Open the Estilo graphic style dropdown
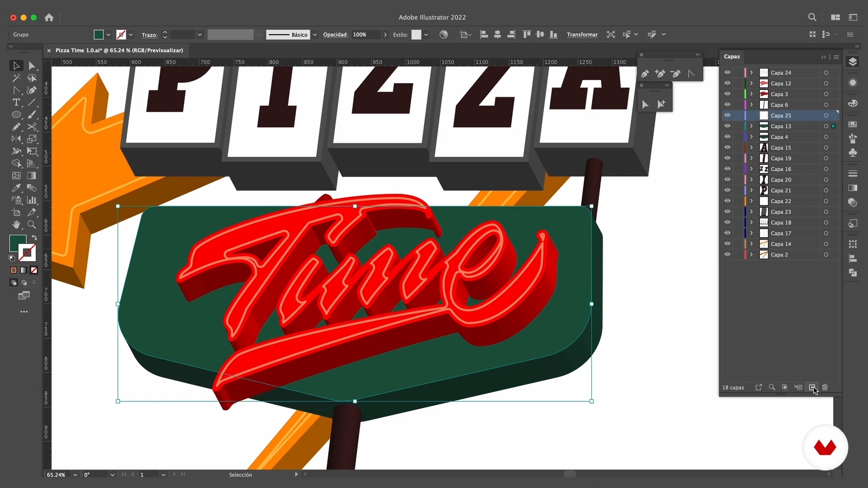The height and width of the screenshot is (488, 868). pyautogui.click(x=426, y=35)
